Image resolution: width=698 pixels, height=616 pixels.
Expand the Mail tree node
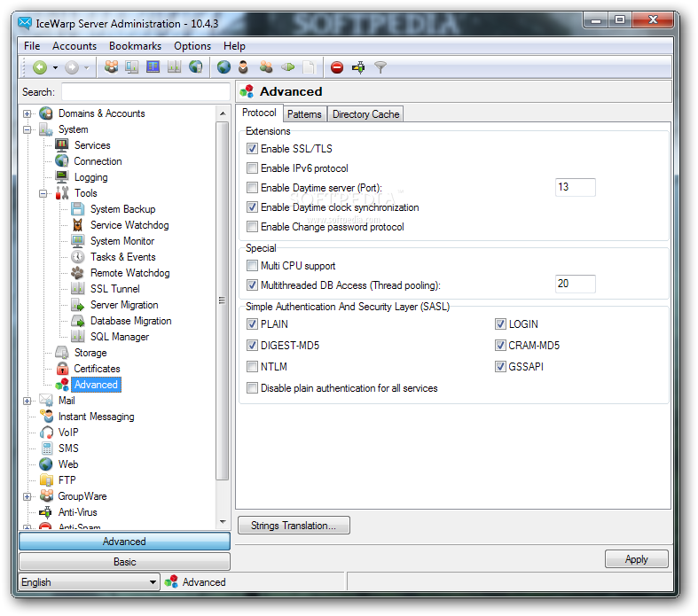tap(27, 402)
